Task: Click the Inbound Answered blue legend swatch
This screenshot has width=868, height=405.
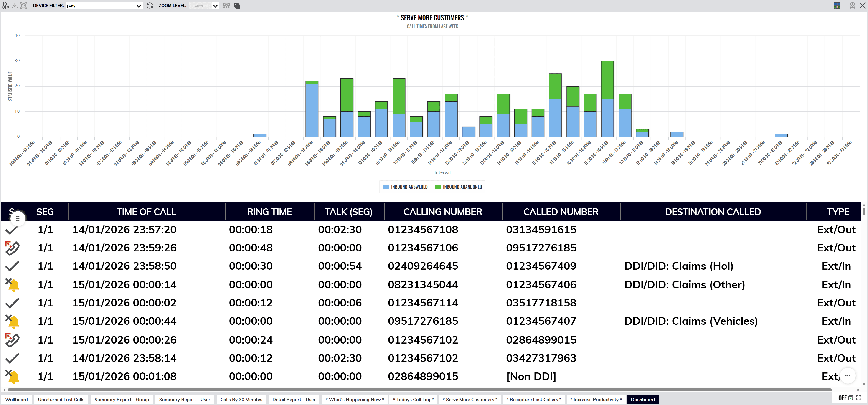Action: (386, 187)
